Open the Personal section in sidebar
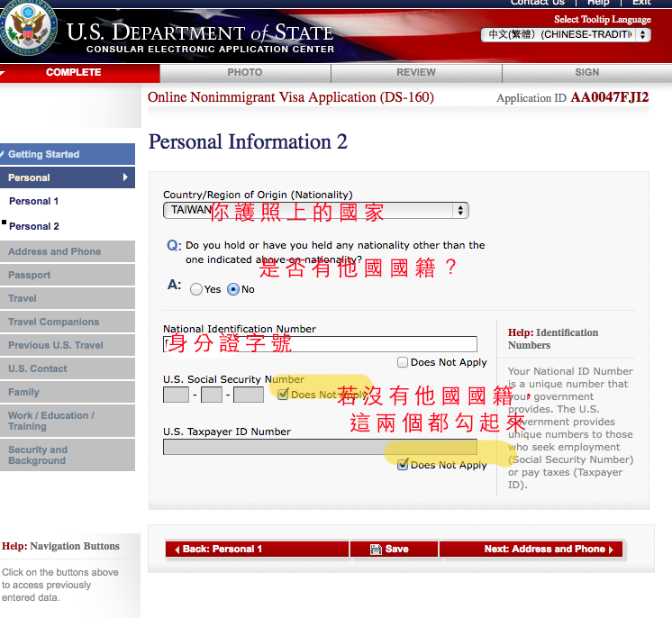672x618 pixels. [68, 177]
